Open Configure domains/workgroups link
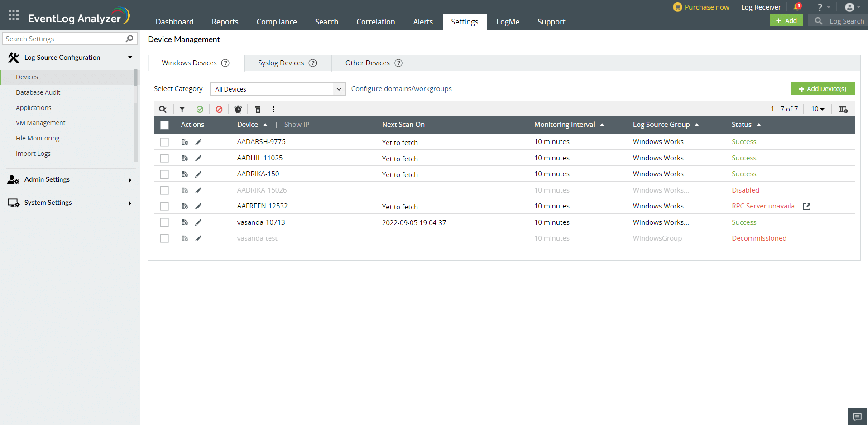Viewport: 868px width, 425px height. 401,88
